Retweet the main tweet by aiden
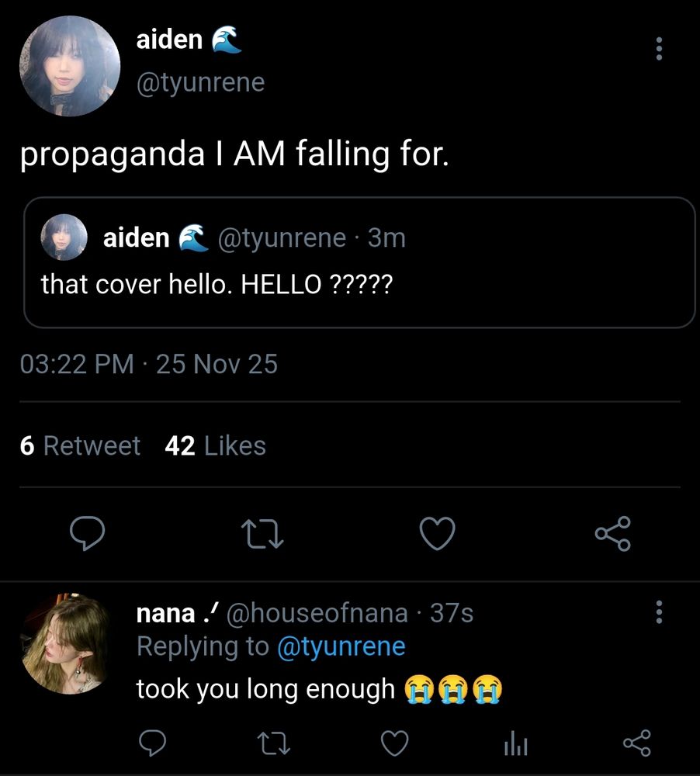This screenshot has width=700, height=776. click(262, 534)
